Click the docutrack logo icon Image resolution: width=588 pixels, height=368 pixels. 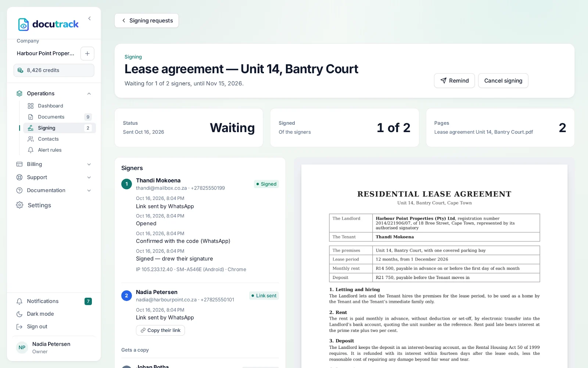click(x=24, y=24)
